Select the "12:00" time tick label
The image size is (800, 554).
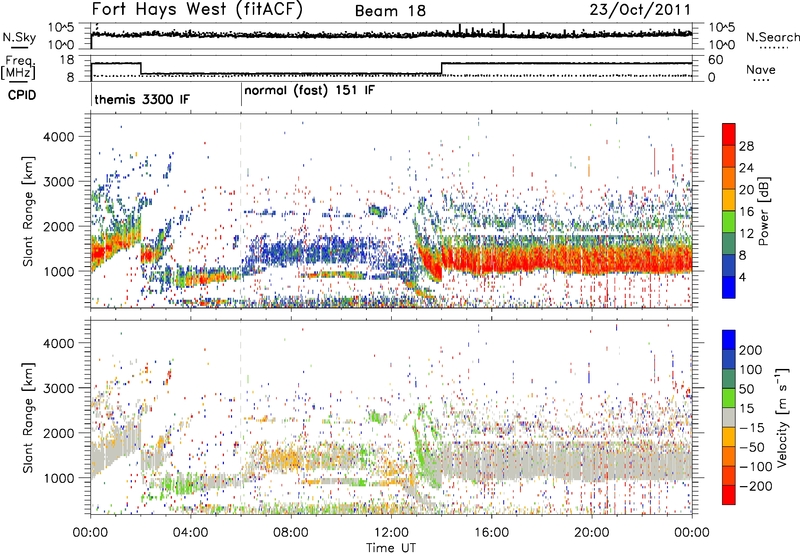pyautogui.click(x=391, y=533)
